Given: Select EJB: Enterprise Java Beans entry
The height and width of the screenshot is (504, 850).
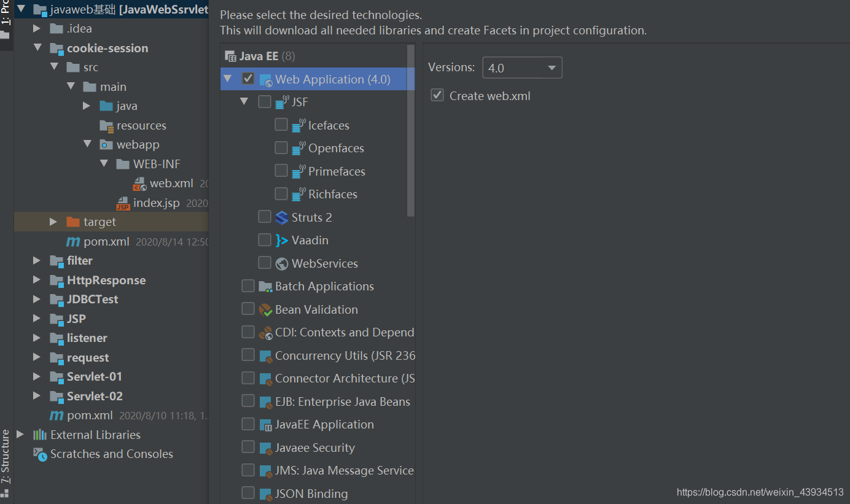Looking at the screenshot, I should [x=343, y=401].
